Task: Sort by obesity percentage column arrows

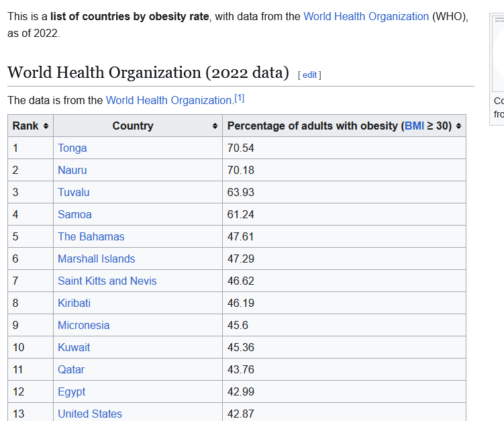Action: pyautogui.click(x=458, y=126)
